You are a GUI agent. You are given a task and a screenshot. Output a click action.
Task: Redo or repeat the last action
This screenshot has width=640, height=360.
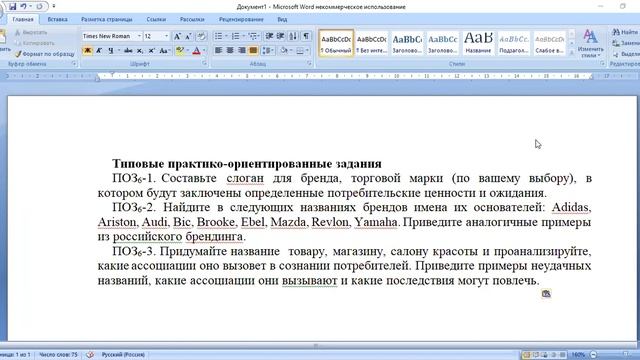point(39,7)
